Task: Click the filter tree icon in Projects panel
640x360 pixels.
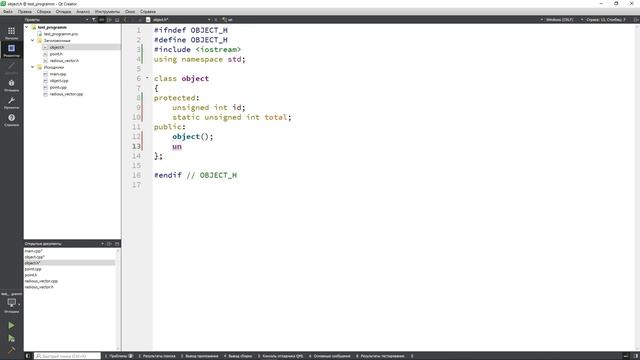Action: pos(94,20)
